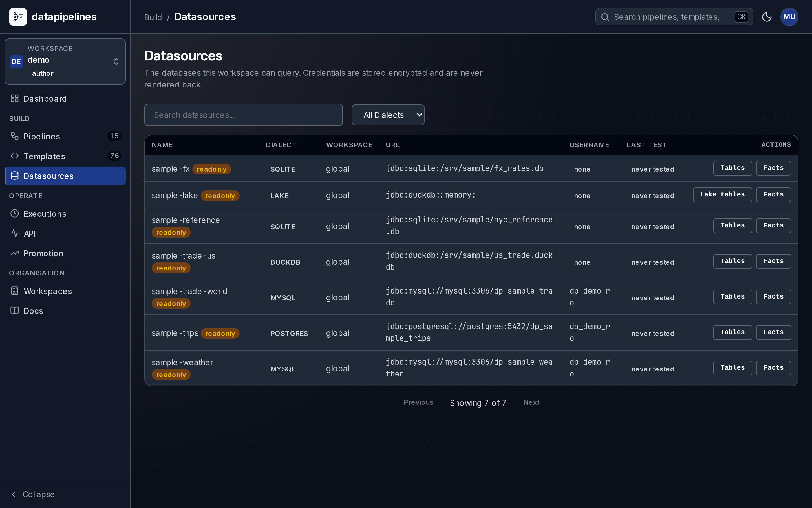The width and height of the screenshot is (812, 508).
Task: Click the Docs book icon
Action: [14, 310]
